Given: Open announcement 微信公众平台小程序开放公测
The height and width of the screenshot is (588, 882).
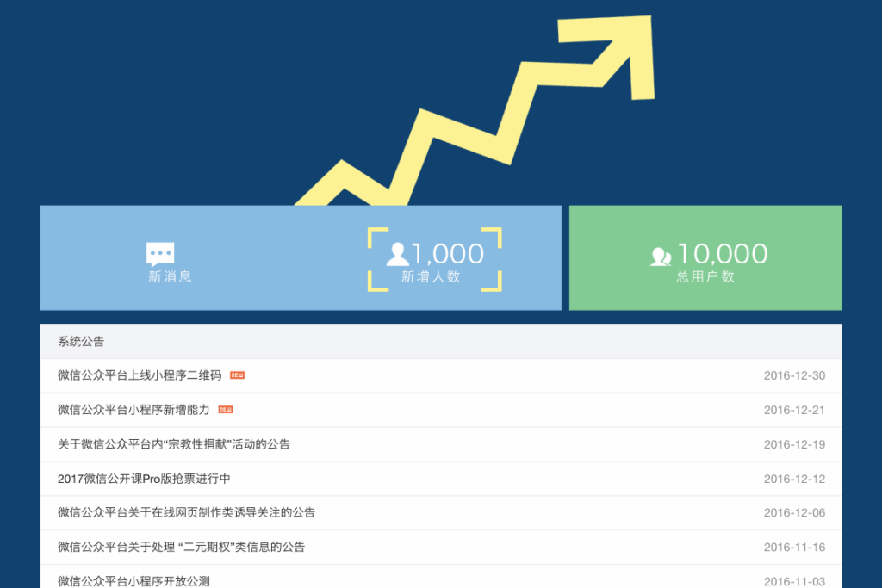Looking at the screenshot, I should point(134,581).
